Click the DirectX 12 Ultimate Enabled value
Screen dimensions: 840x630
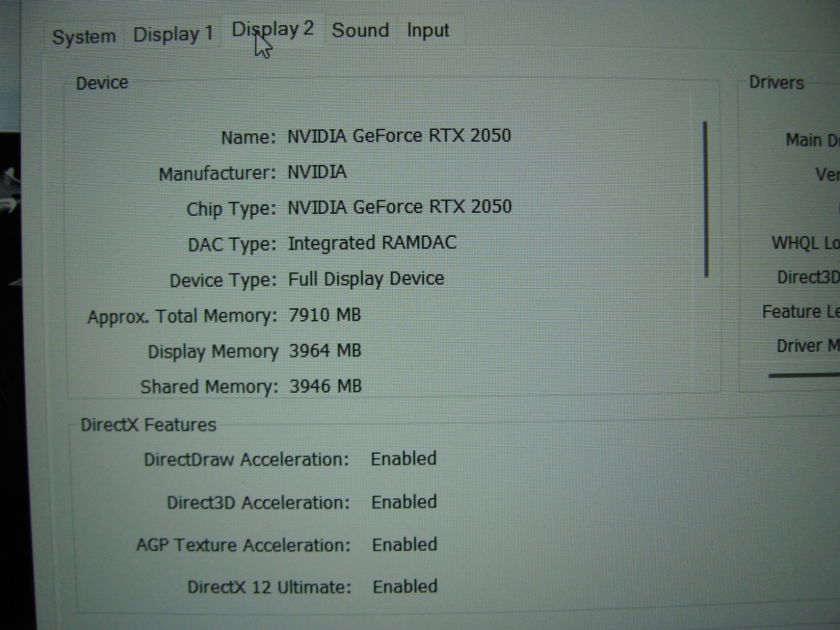pyautogui.click(x=405, y=586)
